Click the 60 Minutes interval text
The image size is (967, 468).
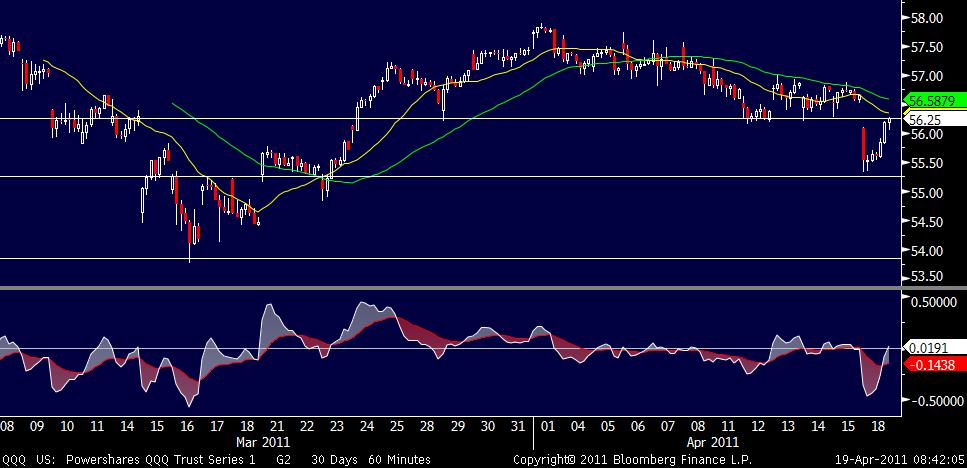(x=400, y=459)
